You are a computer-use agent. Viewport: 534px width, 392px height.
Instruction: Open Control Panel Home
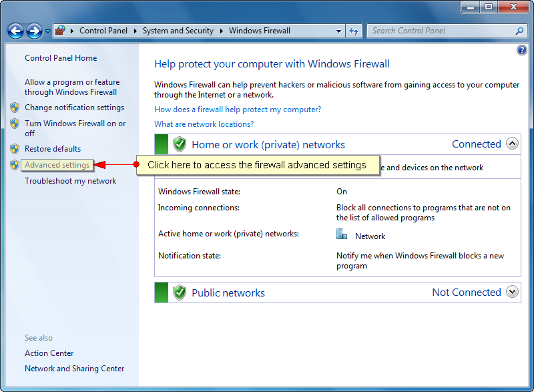(61, 58)
